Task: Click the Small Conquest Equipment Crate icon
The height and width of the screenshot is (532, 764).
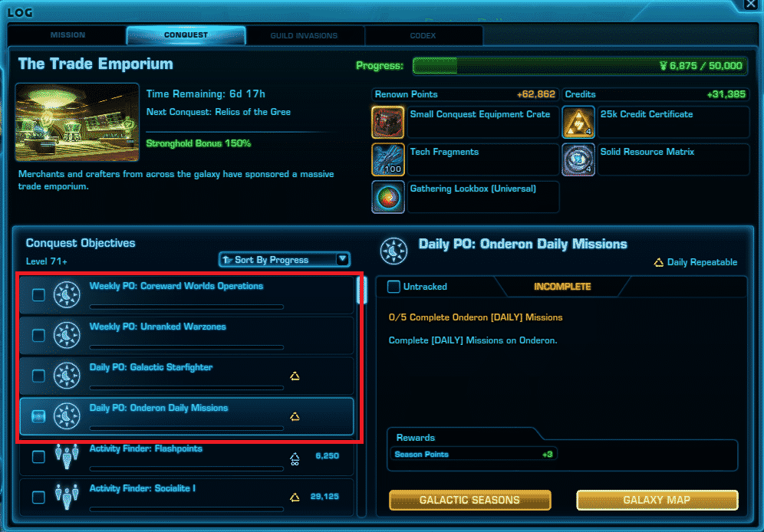Action: 388,122
